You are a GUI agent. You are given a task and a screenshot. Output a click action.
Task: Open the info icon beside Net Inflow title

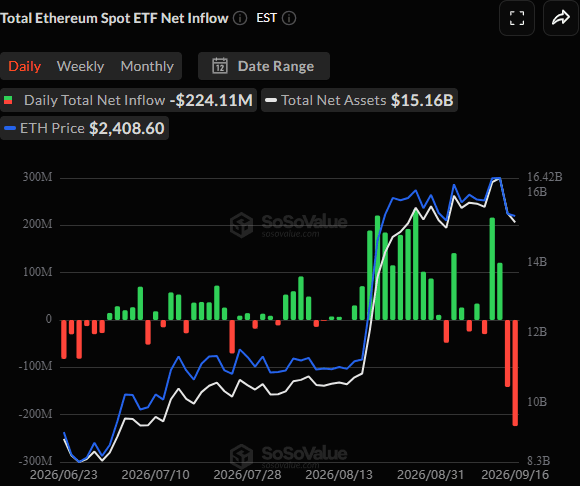coord(240,18)
